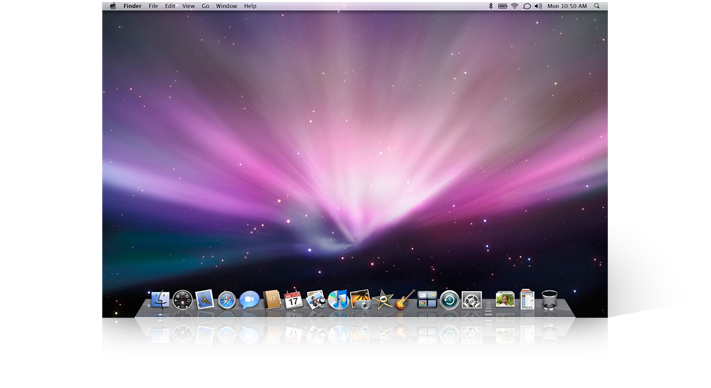Open Spotlight search magnifier
This screenshot has width=711, height=388.
(597, 6)
